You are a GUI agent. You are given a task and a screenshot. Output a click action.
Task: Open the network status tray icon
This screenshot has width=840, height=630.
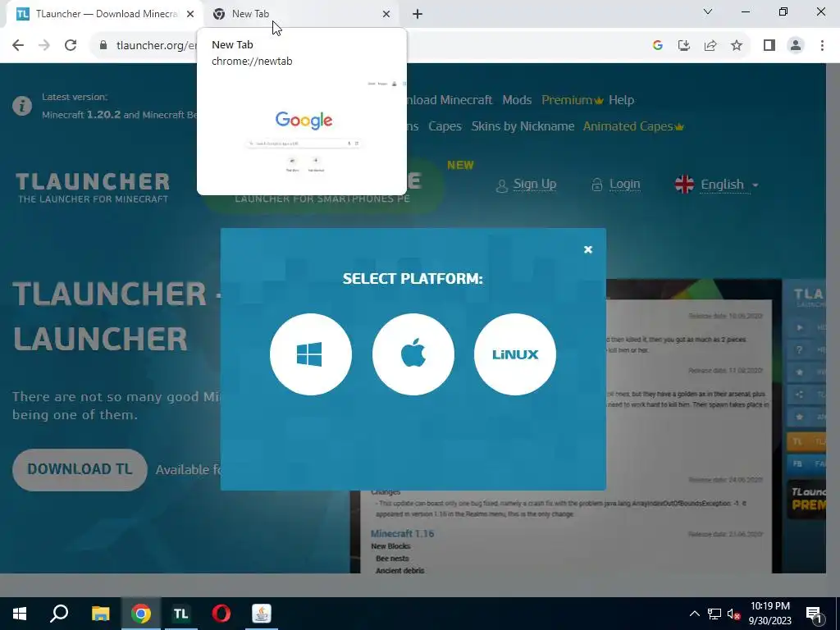pos(714,614)
